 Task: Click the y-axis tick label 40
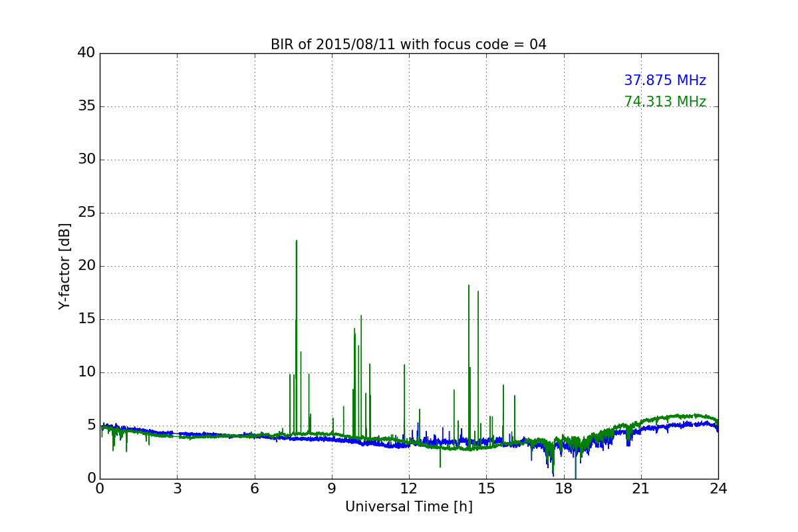tap(86, 53)
